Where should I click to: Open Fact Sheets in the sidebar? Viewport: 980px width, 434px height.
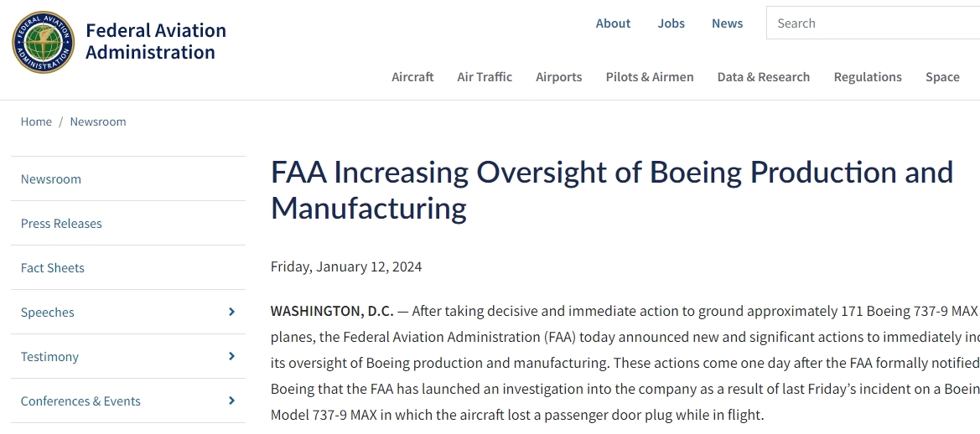[x=53, y=268]
